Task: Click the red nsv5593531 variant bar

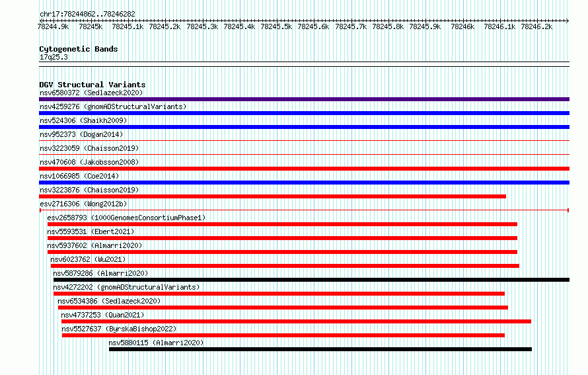Action: 282,238
